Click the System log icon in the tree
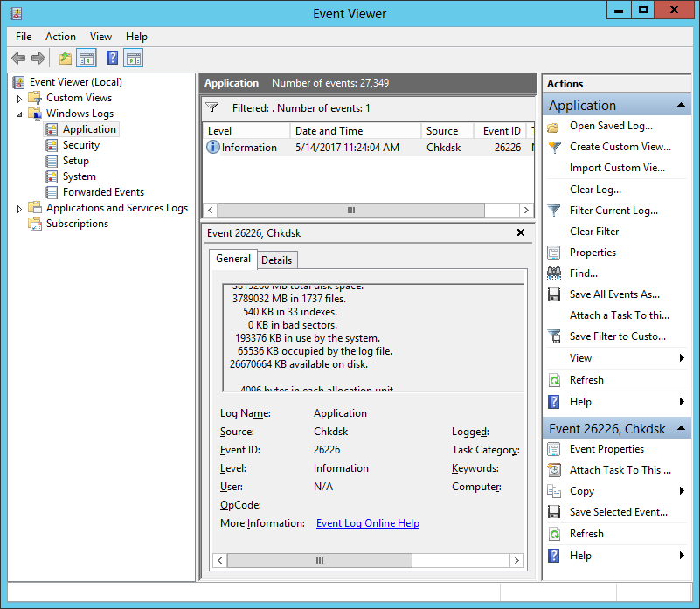This screenshot has width=700, height=609. tap(52, 176)
